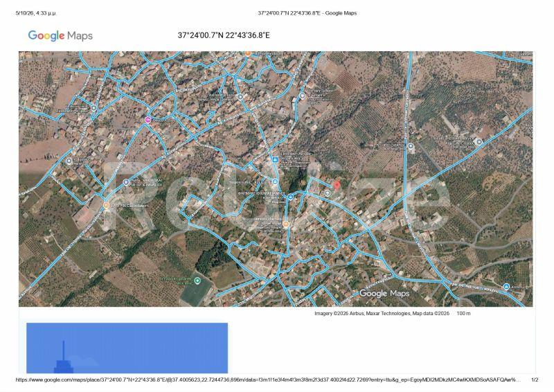Open the blue shopping pin next to the ΦΑΡΜΑΚΕΙΟ label
Viewport: 554px width, 392px height.
click(x=290, y=197)
